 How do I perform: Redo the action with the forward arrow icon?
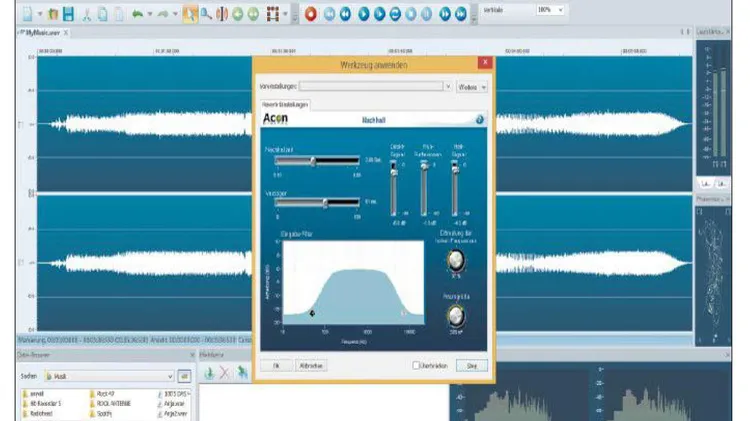tap(163, 14)
